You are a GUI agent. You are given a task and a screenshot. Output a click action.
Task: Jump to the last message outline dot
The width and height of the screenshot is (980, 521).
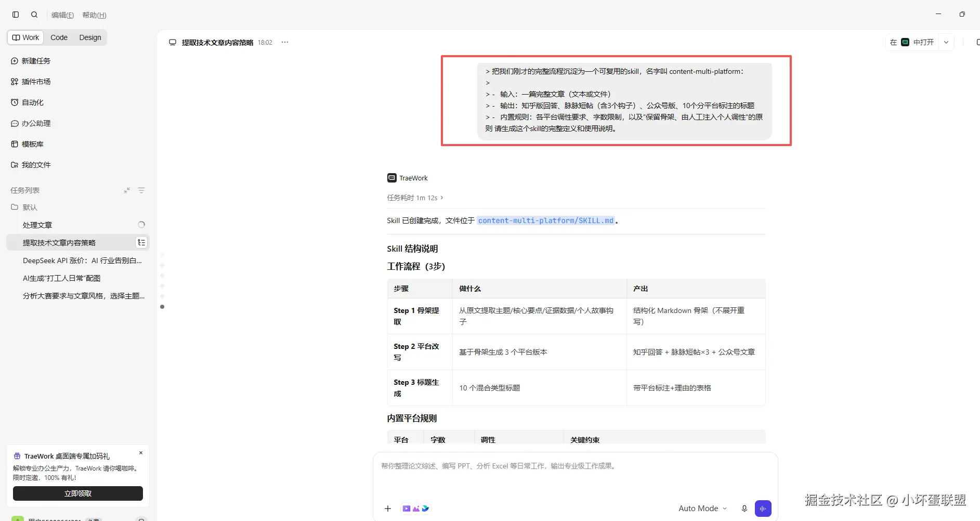[162, 307]
